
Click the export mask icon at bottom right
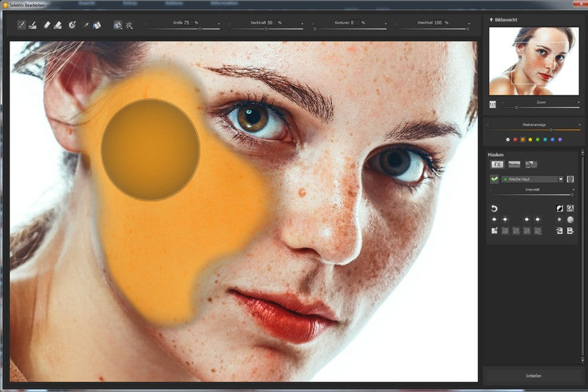click(x=570, y=230)
